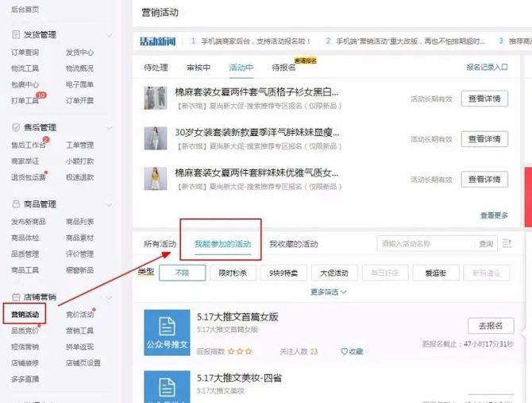Open thumbnail of 棉麻套装女夏两件套气质格子衫
Viewport: 532px width, 403px height.
[156, 98]
